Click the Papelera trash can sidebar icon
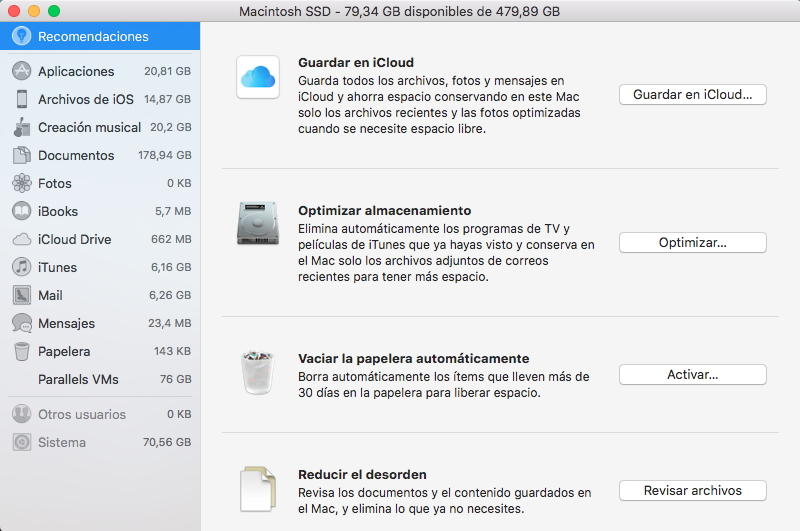This screenshot has width=800, height=531. coord(21,351)
